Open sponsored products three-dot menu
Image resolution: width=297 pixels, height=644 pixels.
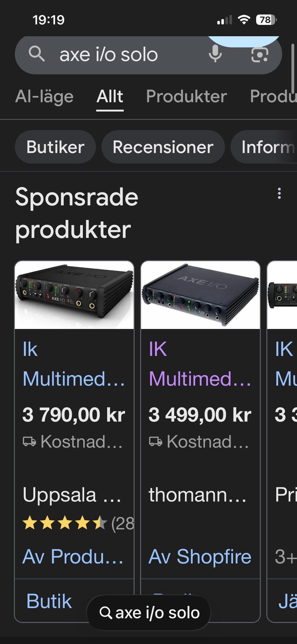pos(279,194)
